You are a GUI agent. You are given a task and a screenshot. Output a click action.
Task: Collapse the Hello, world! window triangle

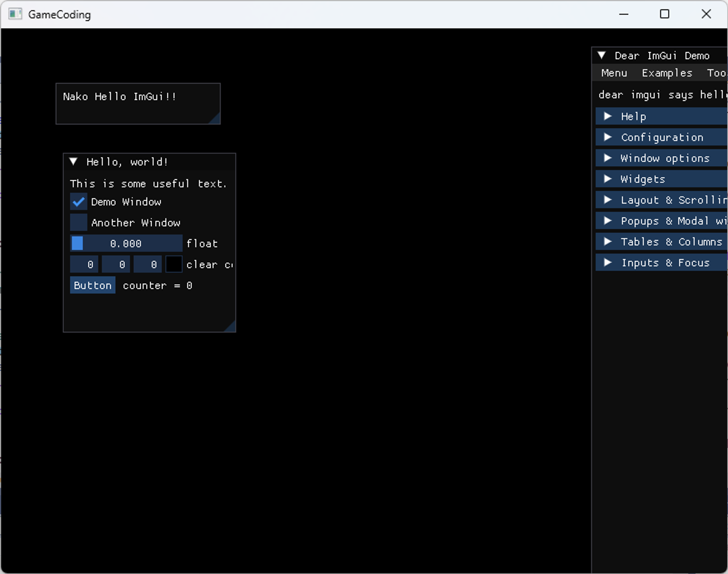click(x=74, y=162)
